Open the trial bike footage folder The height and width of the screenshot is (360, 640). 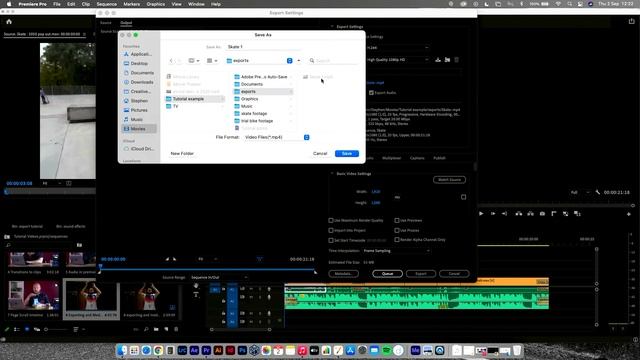[263, 121]
